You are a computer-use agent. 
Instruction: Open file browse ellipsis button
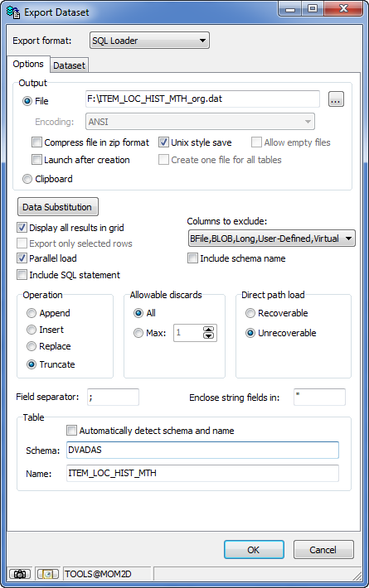click(x=336, y=99)
